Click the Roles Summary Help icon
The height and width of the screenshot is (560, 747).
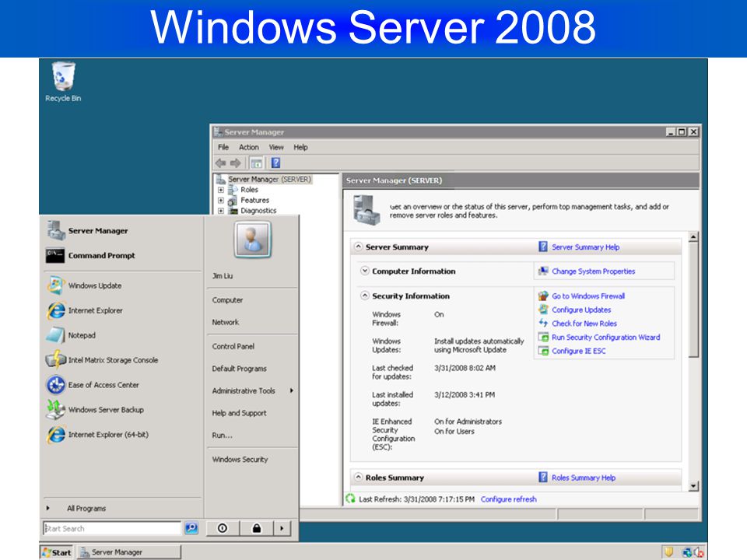(x=543, y=477)
